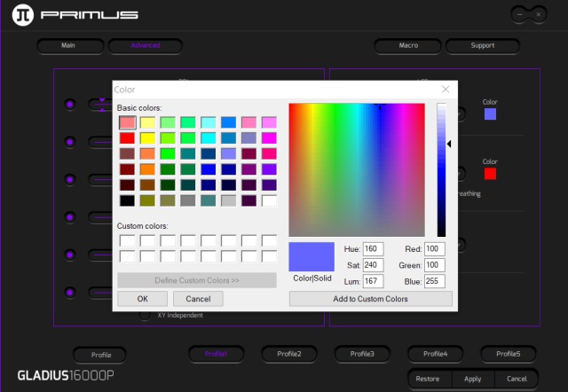Click the first DPI slider track
This screenshot has width=568, height=392.
click(100, 105)
